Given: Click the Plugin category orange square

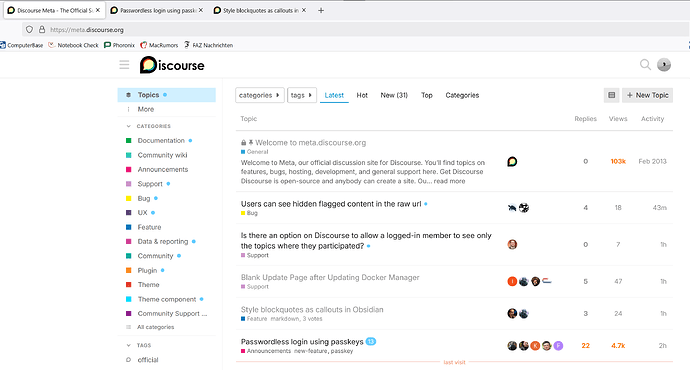Looking at the screenshot, I should point(128,270).
